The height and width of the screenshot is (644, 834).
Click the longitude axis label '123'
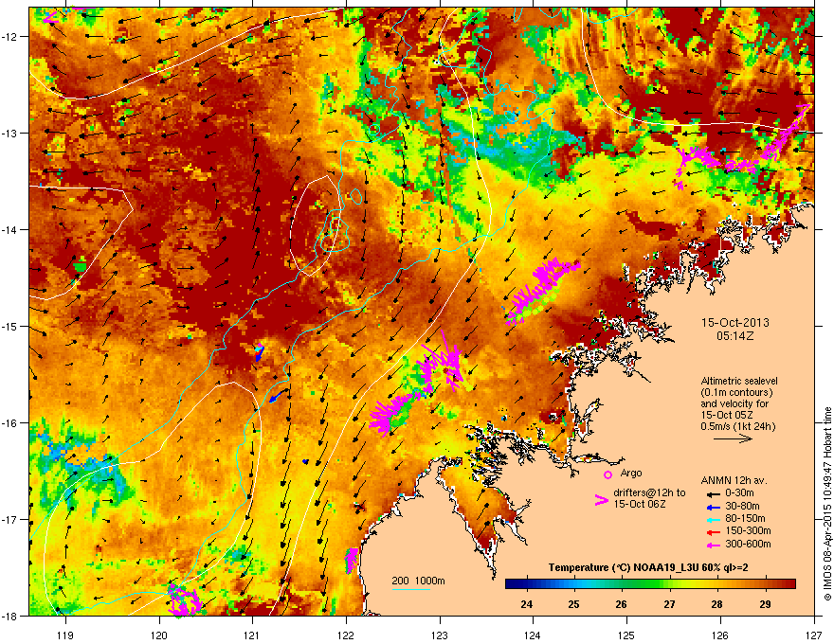(x=440, y=635)
